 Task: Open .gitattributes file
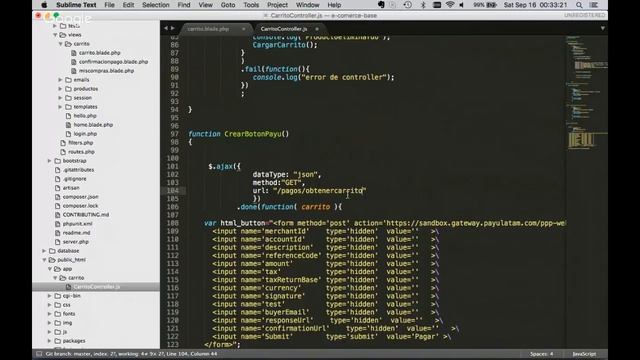[78, 170]
